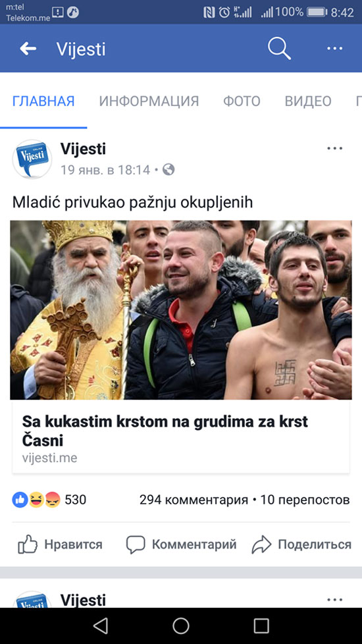
Task: Open the search magnifier icon
Action: pos(279,49)
